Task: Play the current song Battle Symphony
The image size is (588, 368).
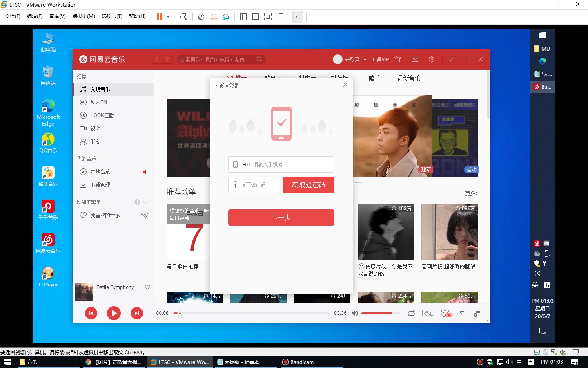Action: point(114,313)
